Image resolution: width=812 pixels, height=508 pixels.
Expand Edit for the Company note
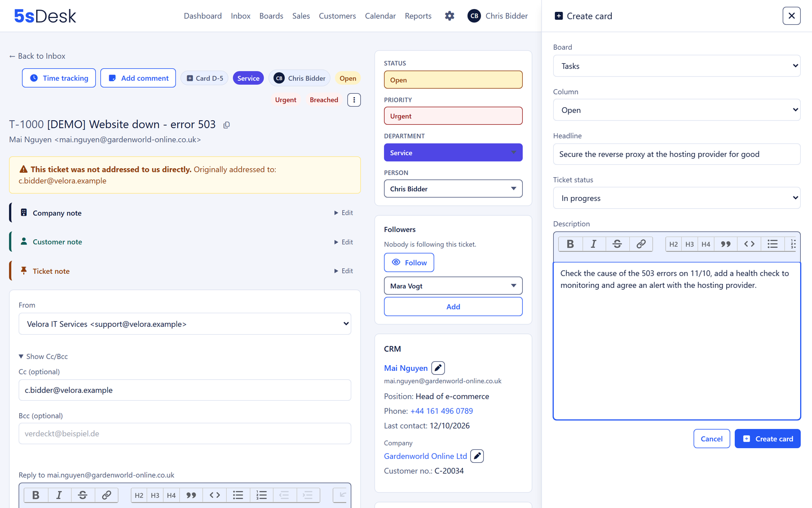(343, 213)
